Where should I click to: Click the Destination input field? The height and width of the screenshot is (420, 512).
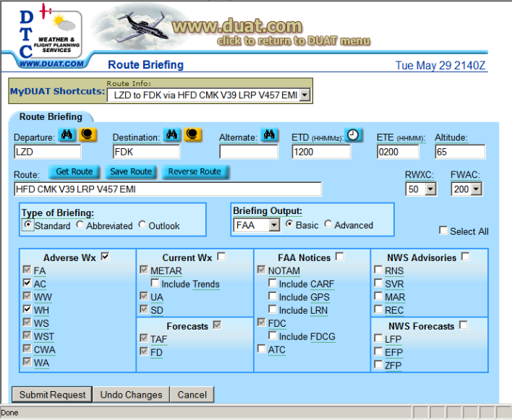click(146, 152)
